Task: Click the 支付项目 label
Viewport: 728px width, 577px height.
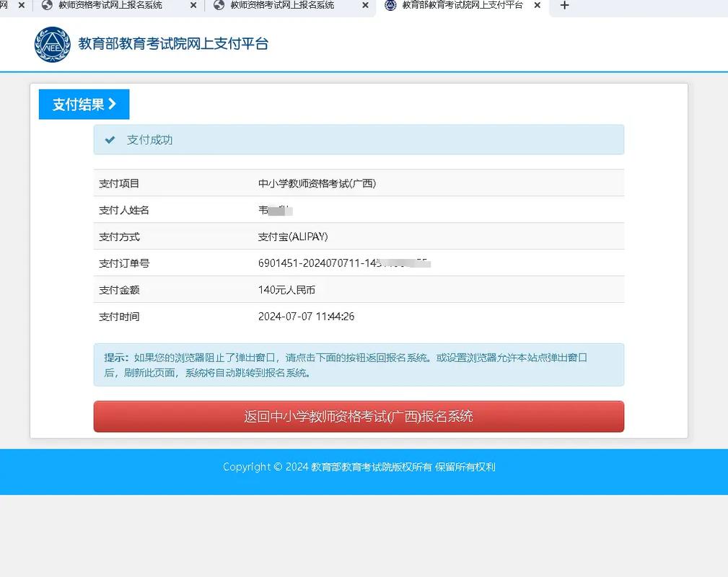Action: coord(119,183)
